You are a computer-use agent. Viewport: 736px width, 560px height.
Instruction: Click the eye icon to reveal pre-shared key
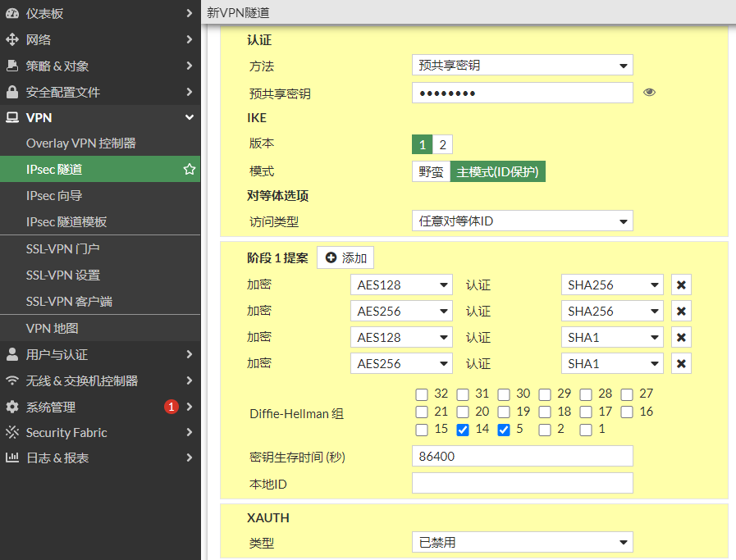click(650, 93)
